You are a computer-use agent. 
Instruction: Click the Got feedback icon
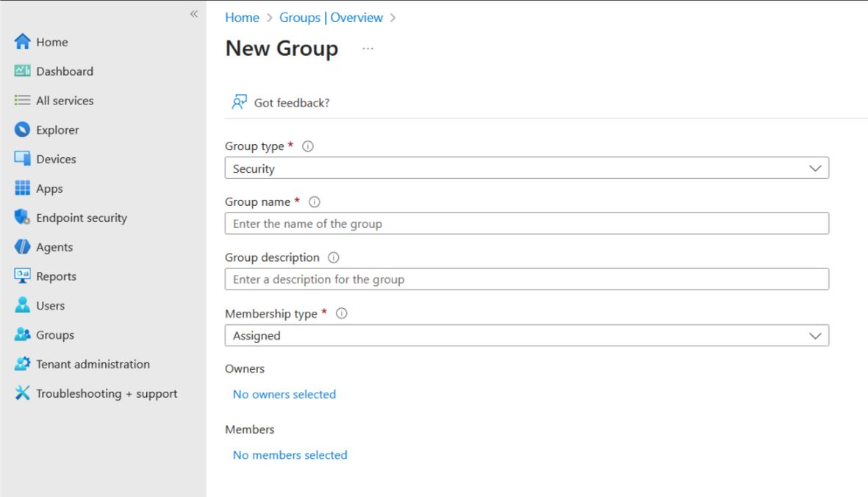239,102
